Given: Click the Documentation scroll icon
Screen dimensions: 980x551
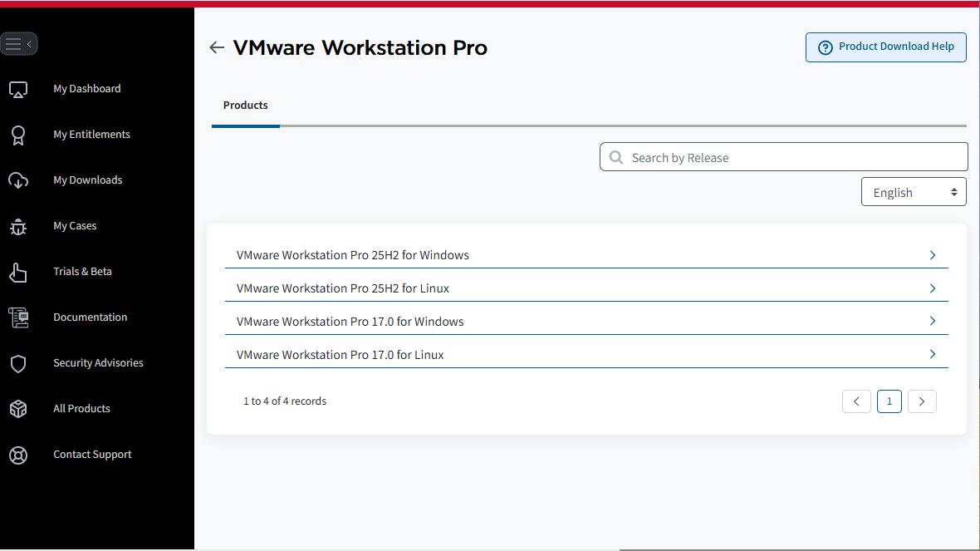Looking at the screenshot, I should pyautogui.click(x=18, y=317).
